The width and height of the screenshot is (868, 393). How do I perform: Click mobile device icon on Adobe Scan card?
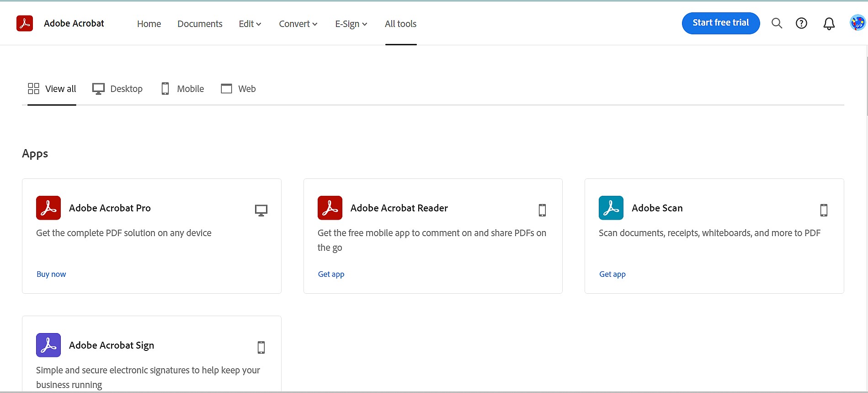(x=824, y=210)
